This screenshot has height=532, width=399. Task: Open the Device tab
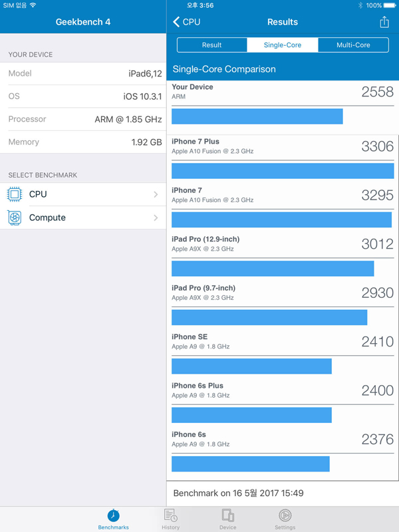pos(227,519)
